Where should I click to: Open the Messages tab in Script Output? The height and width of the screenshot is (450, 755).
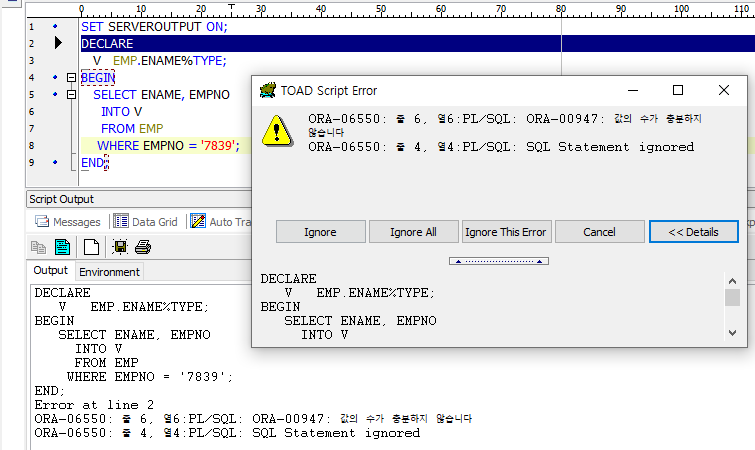tap(68, 222)
